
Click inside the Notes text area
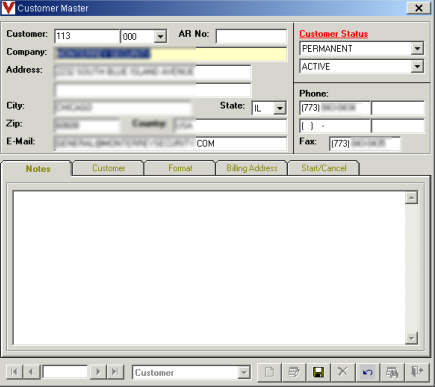click(209, 268)
